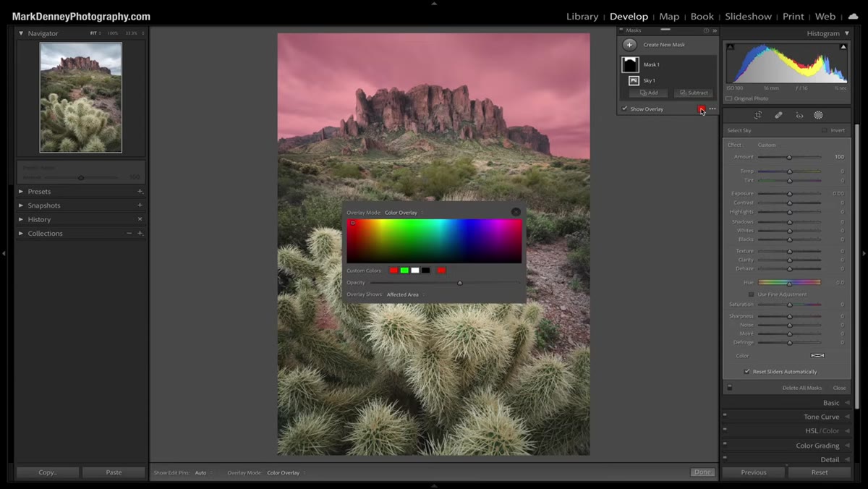
Task: Expand the Presets panel
Action: (x=21, y=192)
